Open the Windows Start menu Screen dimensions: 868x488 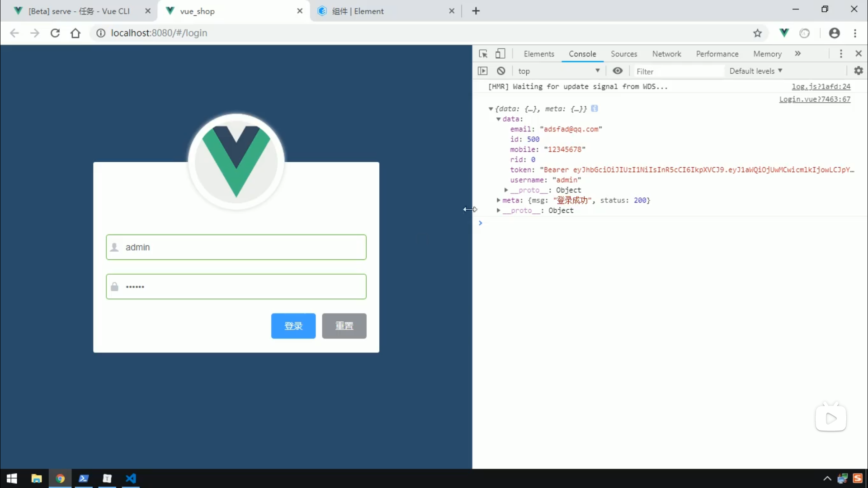point(12,479)
